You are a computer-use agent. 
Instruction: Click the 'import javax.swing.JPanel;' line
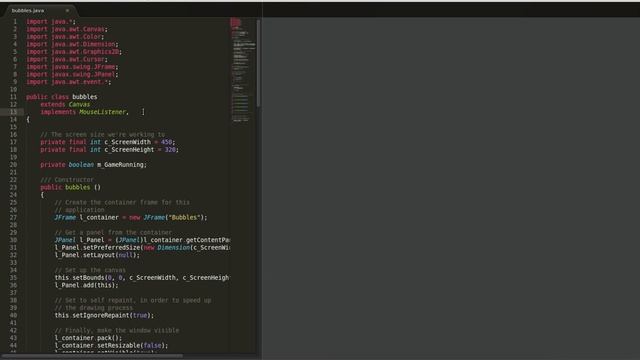72,74
